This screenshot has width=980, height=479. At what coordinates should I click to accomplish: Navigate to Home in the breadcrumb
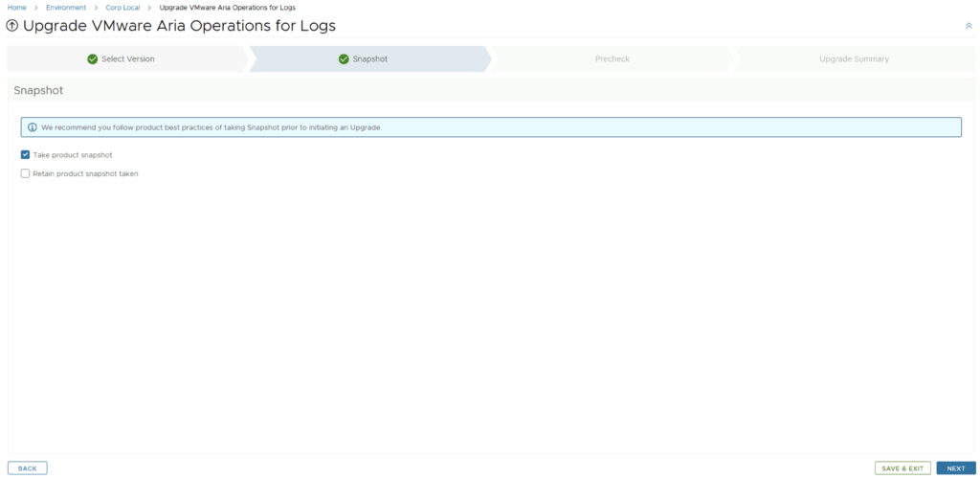(17, 8)
